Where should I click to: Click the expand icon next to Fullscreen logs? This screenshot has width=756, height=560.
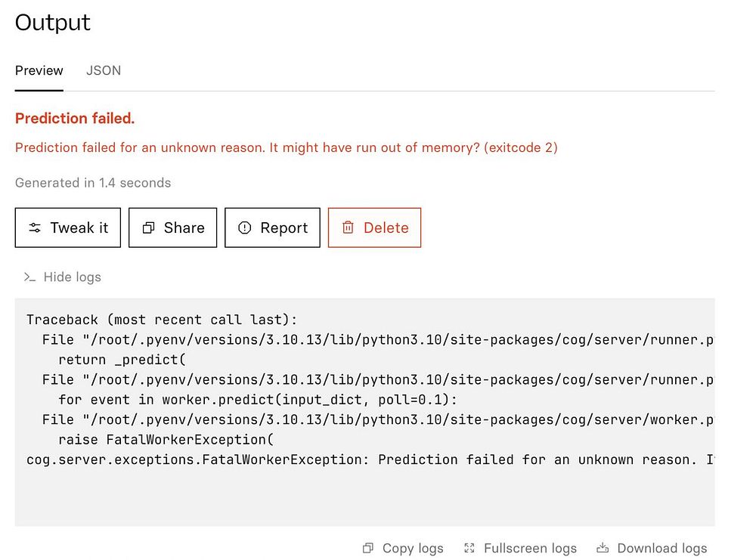tap(469, 548)
